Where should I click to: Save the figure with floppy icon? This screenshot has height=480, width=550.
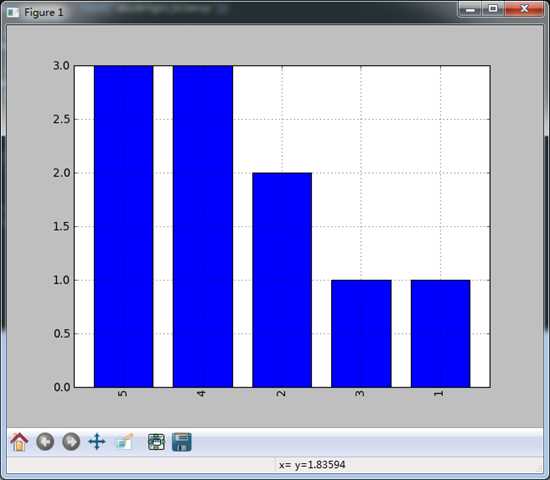(182, 442)
